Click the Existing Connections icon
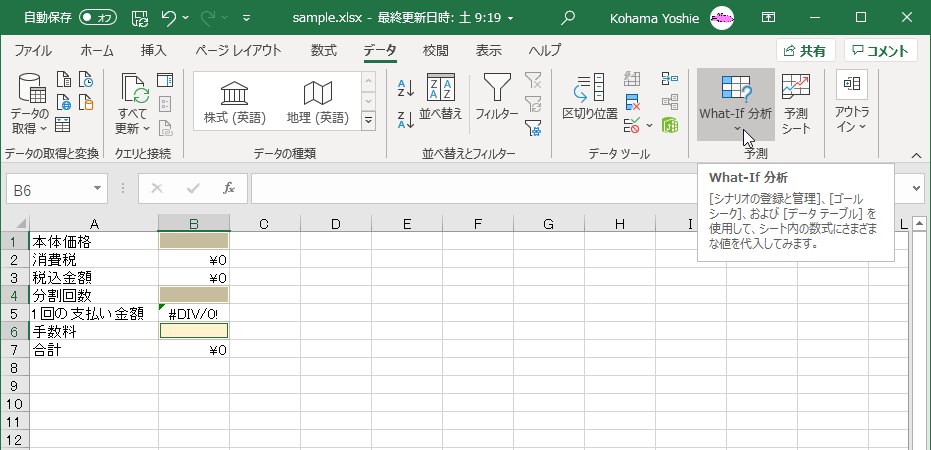Screen dimensions: 931x450 pos(86,102)
